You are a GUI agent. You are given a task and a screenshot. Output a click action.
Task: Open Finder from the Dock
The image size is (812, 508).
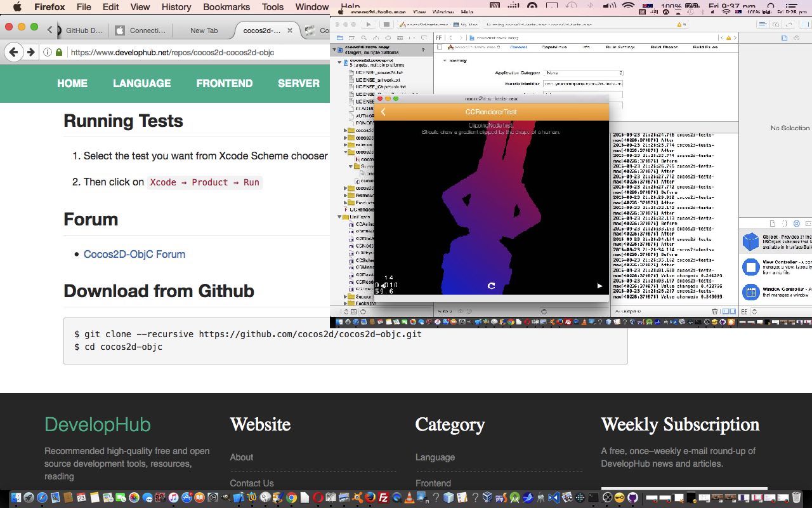click(x=16, y=498)
